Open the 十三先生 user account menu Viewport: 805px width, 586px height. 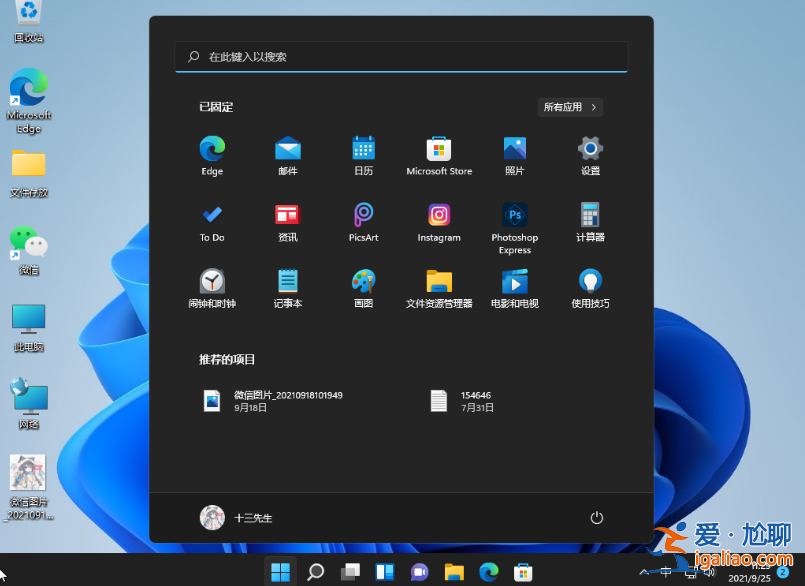[x=237, y=518]
